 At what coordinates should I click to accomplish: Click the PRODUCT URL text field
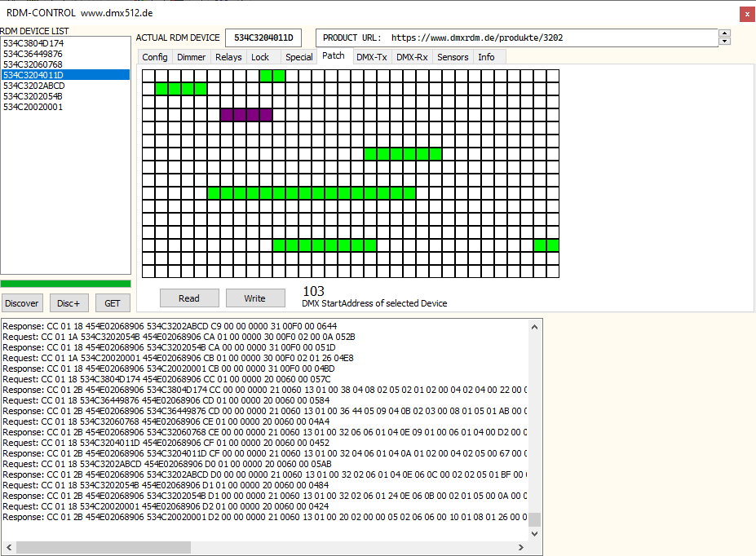point(516,38)
